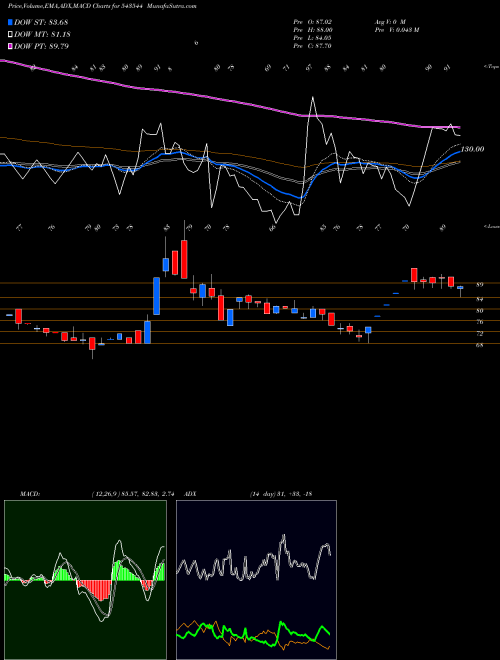
Task: Click the price axis label 84
Action: tap(479, 299)
